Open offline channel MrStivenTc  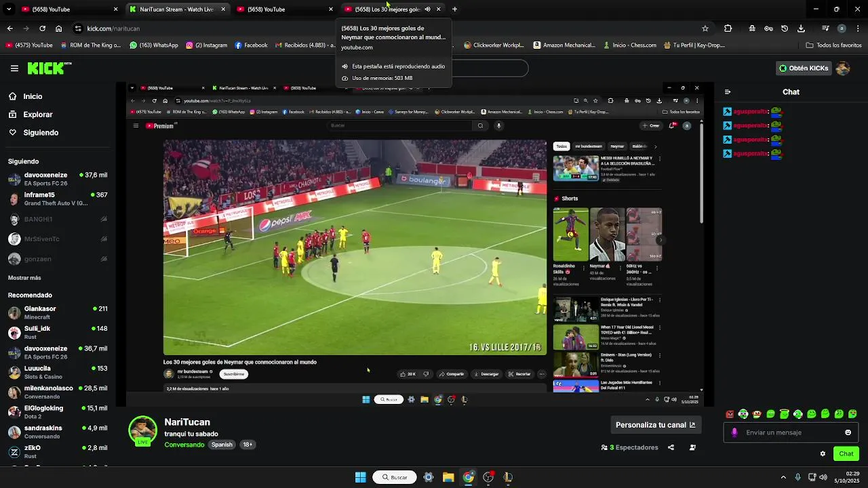[x=58, y=239]
